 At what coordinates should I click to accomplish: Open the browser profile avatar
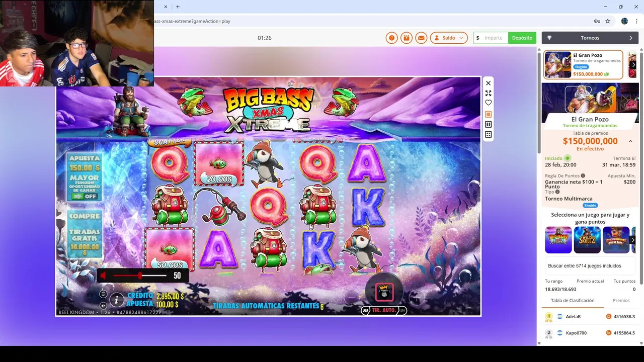pyautogui.click(x=624, y=21)
